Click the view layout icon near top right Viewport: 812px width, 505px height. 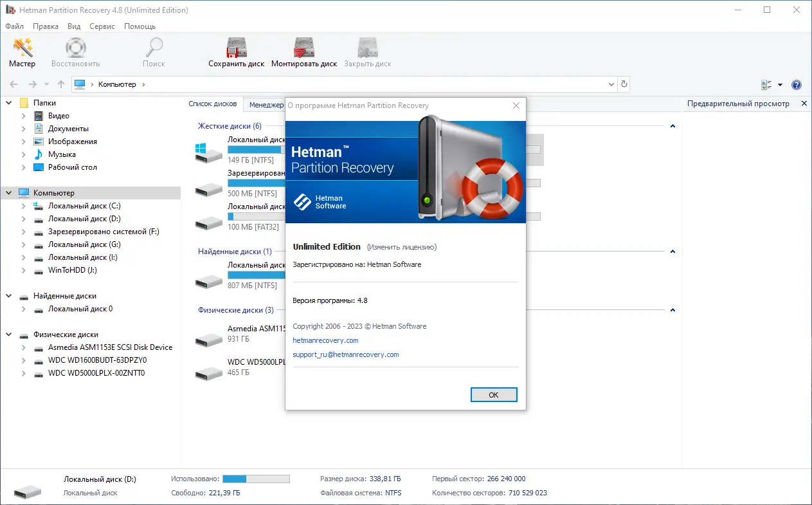(x=767, y=84)
